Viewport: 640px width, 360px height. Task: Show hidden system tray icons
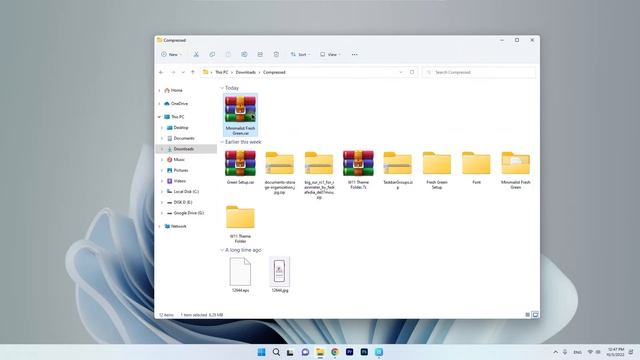(x=556, y=352)
